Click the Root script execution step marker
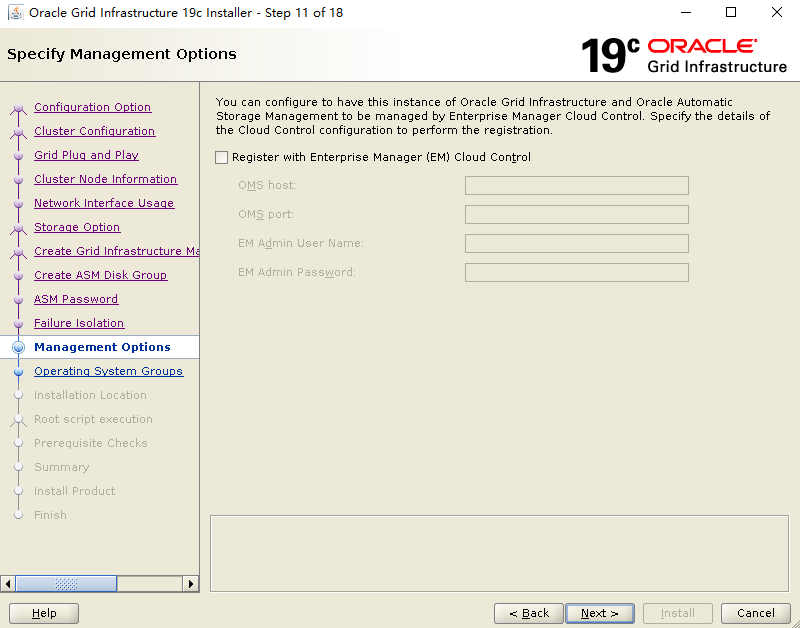The height and width of the screenshot is (628, 800). pos(18,419)
